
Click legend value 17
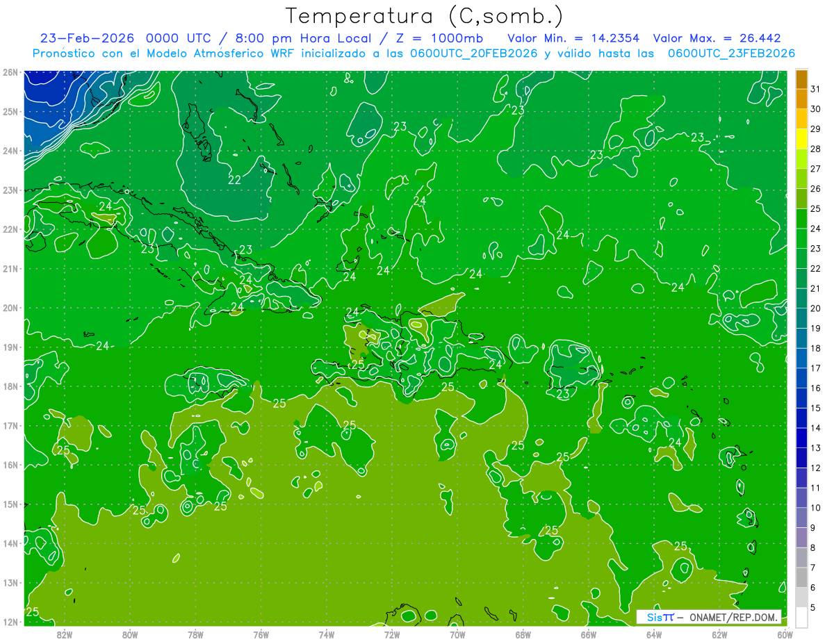[x=815, y=368]
